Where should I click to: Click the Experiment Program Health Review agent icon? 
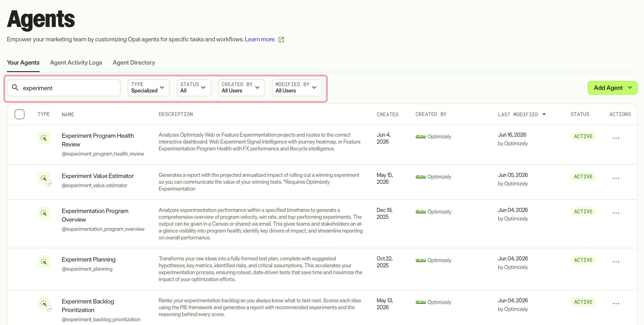click(x=44, y=138)
